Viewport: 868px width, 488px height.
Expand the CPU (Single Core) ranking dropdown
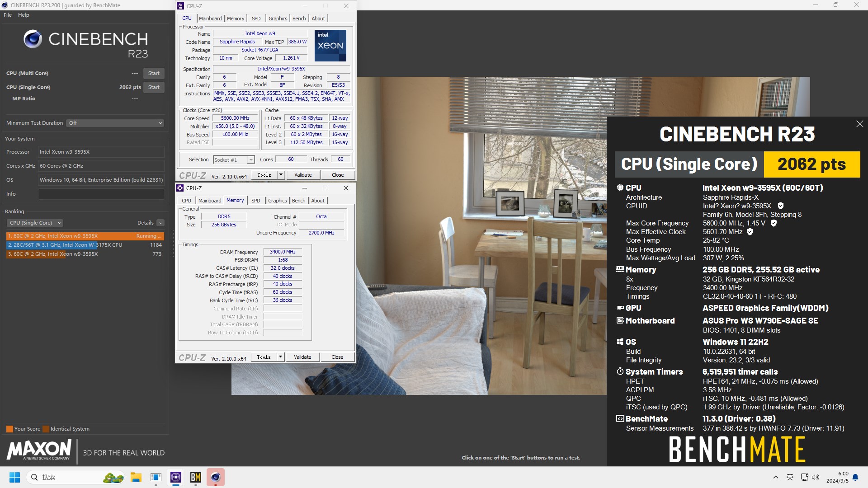[x=35, y=223]
